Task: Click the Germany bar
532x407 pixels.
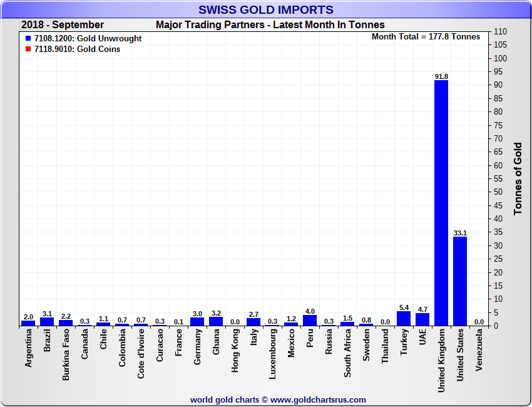Action: 197,322
